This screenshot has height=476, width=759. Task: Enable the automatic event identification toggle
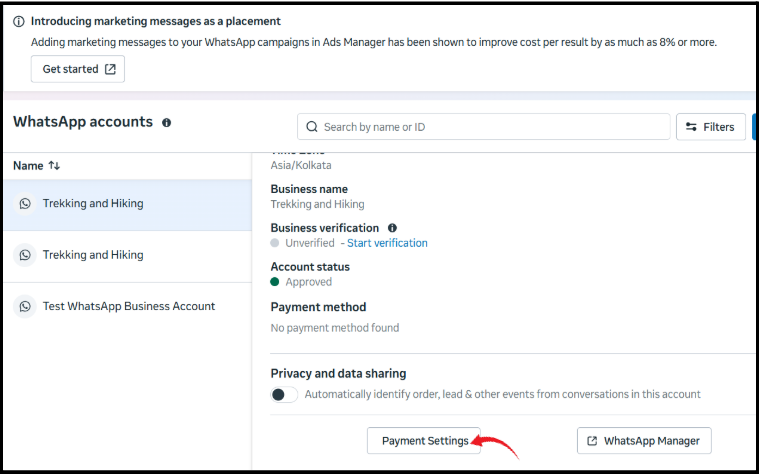pyautogui.click(x=284, y=395)
